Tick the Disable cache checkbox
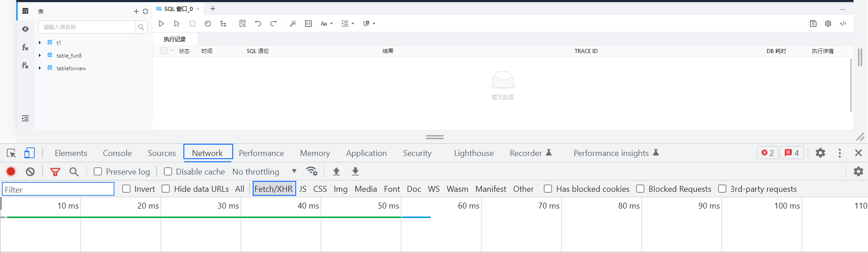Screen dimensions: 868x253 (168, 171)
